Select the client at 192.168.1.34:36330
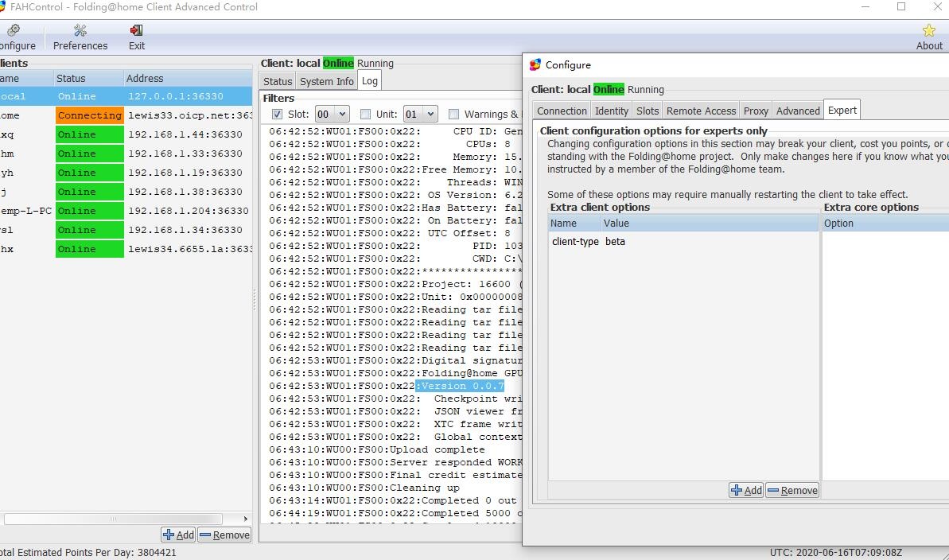The image size is (949, 560). pos(126,229)
